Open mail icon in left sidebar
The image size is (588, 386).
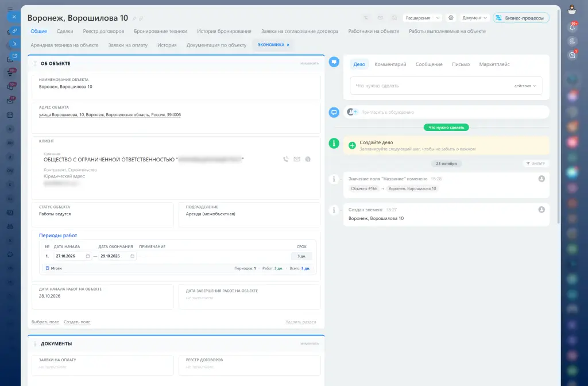click(10, 101)
